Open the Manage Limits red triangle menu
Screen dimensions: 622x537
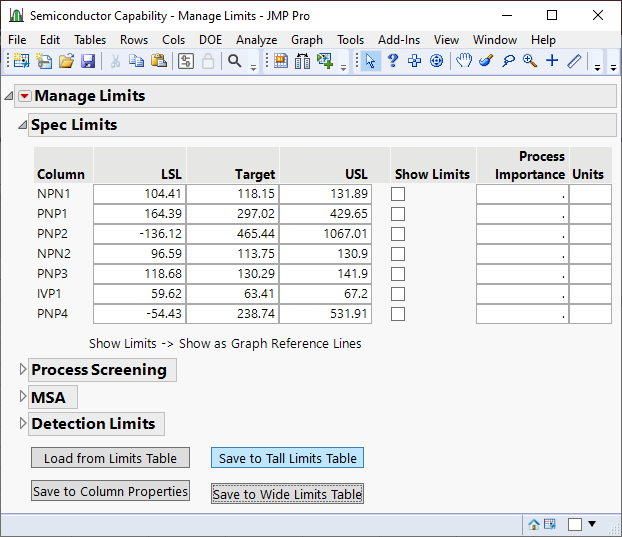25,97
